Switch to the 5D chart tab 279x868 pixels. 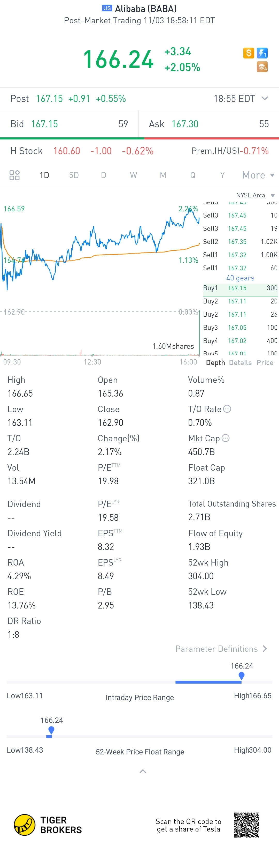pos(74,175)
